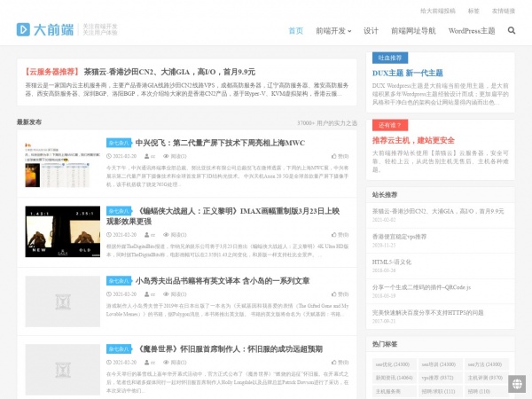The image size is (532, 399).
Task: Select 招聘求职 (111) tag
Action: (440, 391)
